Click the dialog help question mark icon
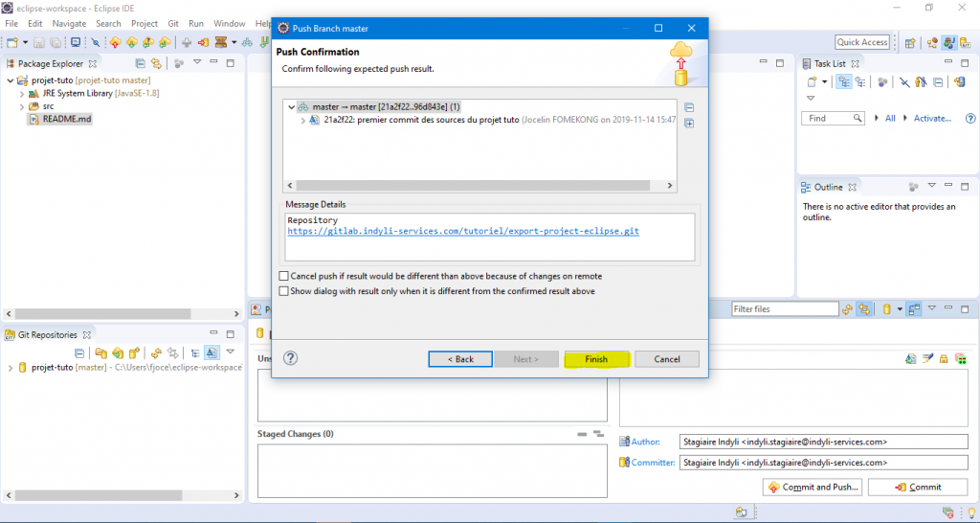 (291, 358)
